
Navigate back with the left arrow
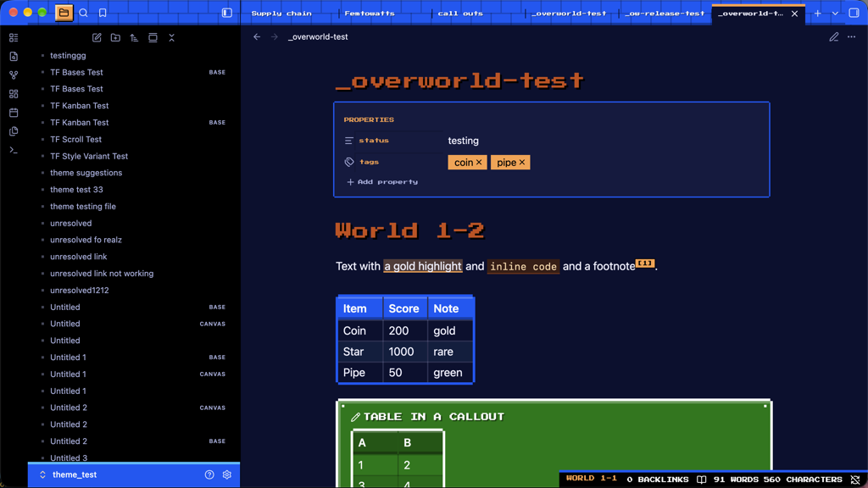(257, 37)
